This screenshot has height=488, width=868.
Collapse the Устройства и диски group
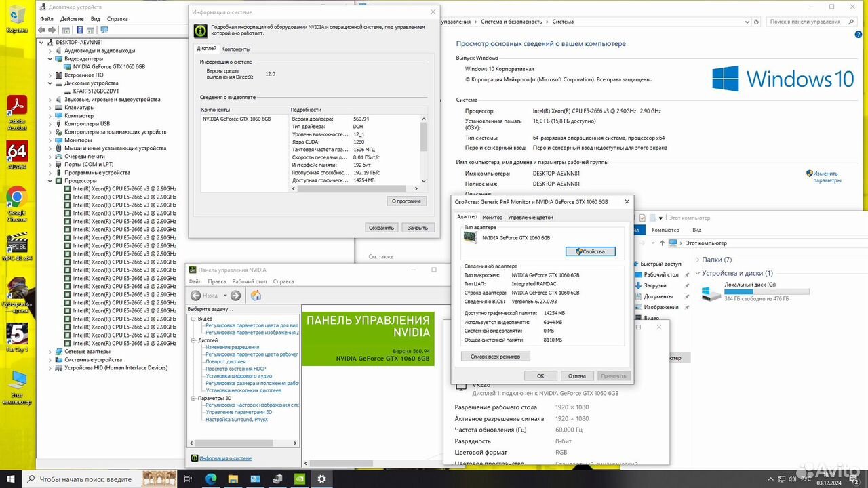pos(698,273)
